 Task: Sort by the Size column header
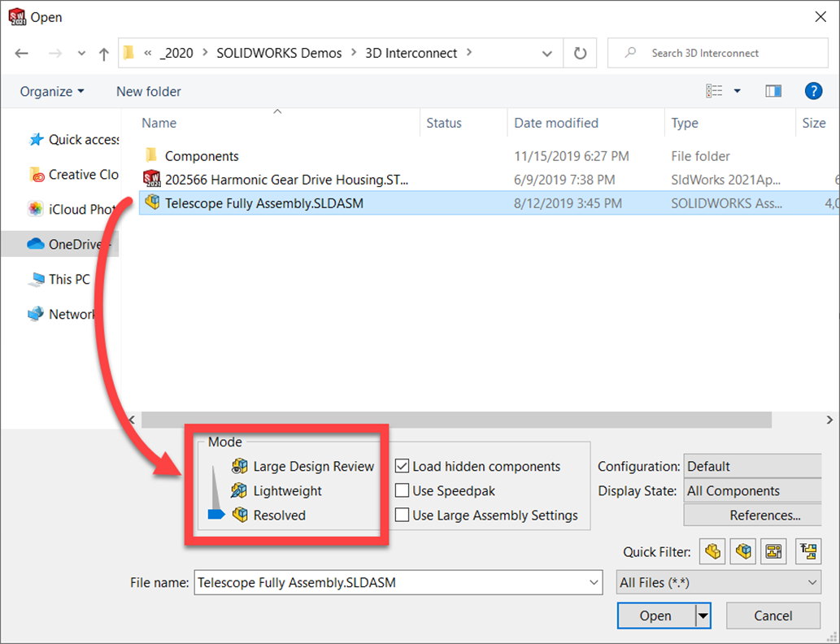point(814,124)
